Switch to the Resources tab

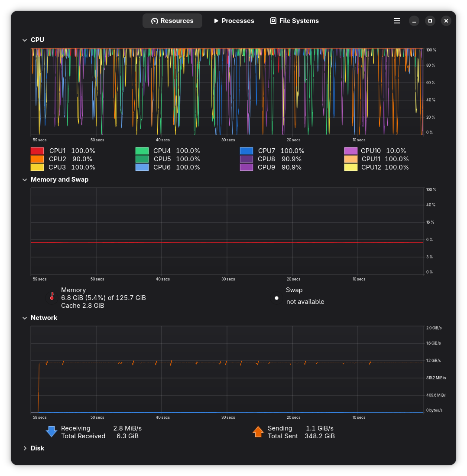[x=172, y=21]
